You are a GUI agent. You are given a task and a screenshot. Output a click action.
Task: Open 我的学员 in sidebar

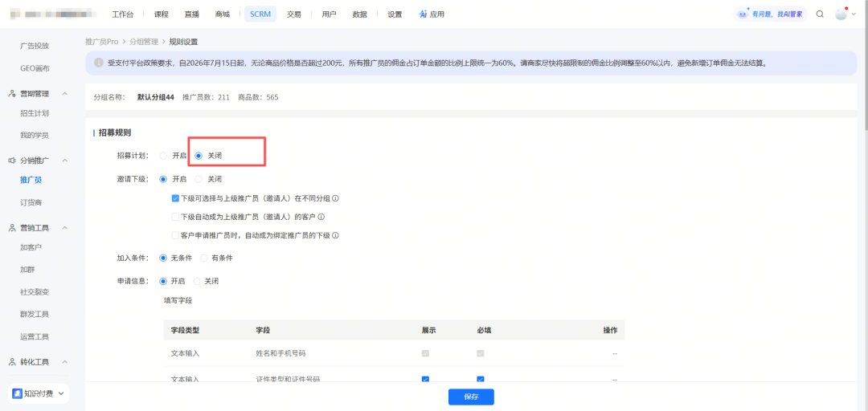35,135
